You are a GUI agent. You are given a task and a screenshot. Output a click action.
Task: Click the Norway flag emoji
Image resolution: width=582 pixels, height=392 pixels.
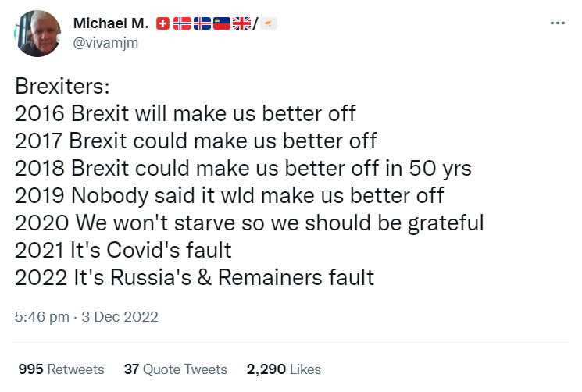pos(182,24)
